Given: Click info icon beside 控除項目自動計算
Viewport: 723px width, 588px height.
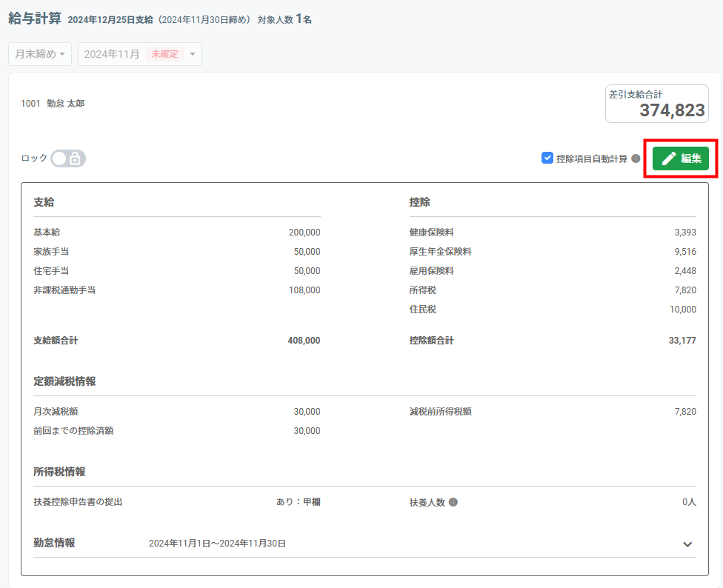Looking at the screenshot, I should (636, 158).
